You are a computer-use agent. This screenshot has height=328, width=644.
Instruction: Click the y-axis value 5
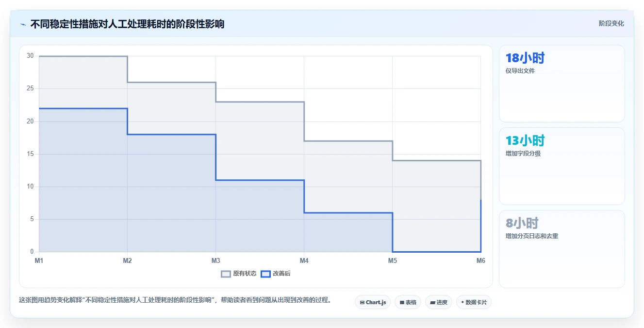[x=32, y=219]
